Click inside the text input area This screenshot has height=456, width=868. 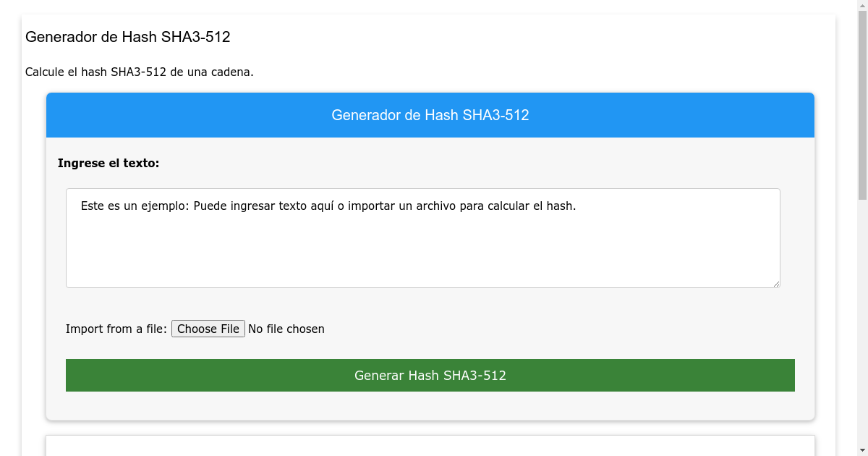423,237
